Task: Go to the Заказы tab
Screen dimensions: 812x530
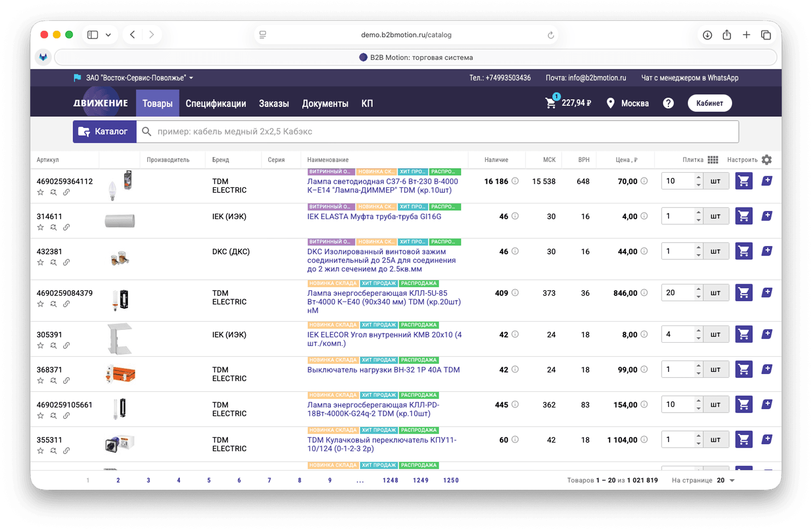Action: [274, 103]
